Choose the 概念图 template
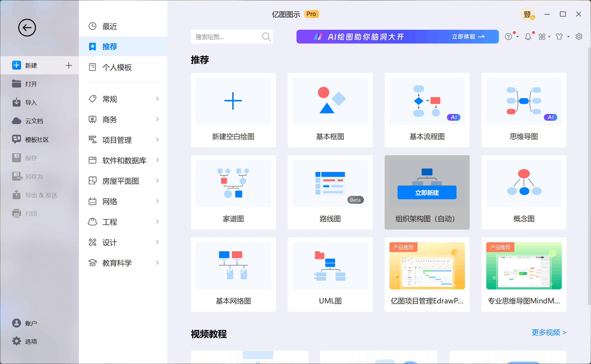 point(524,192)
